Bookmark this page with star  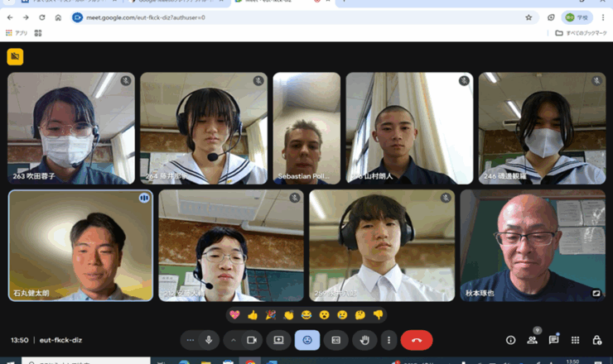coord(529,17)
